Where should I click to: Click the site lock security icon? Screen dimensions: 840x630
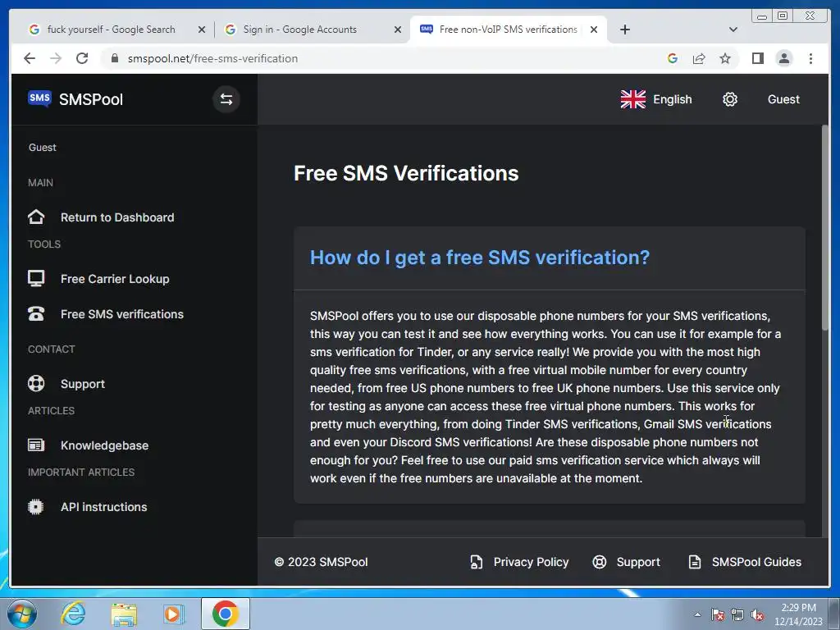114,58
